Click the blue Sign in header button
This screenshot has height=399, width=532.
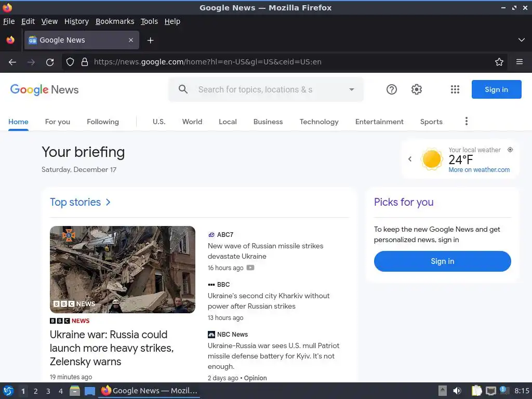point(496,89)
